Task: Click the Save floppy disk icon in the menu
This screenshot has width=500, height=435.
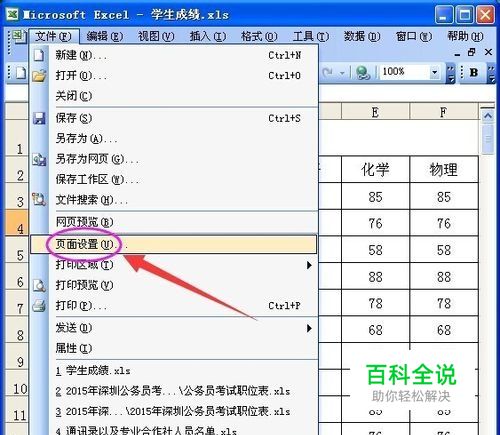Action: [39, 118]
